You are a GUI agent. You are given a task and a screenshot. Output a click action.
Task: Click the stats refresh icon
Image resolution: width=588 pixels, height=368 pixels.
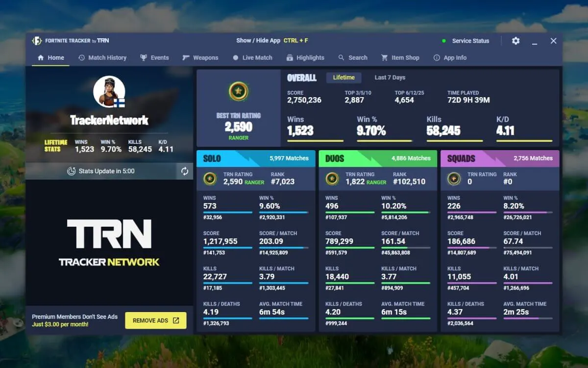tap(185, 171)
